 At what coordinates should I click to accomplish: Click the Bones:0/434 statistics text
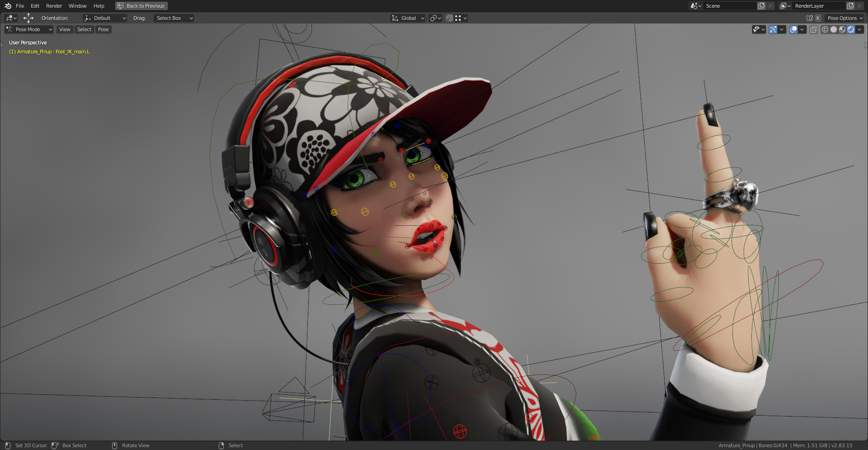point(773,445)
